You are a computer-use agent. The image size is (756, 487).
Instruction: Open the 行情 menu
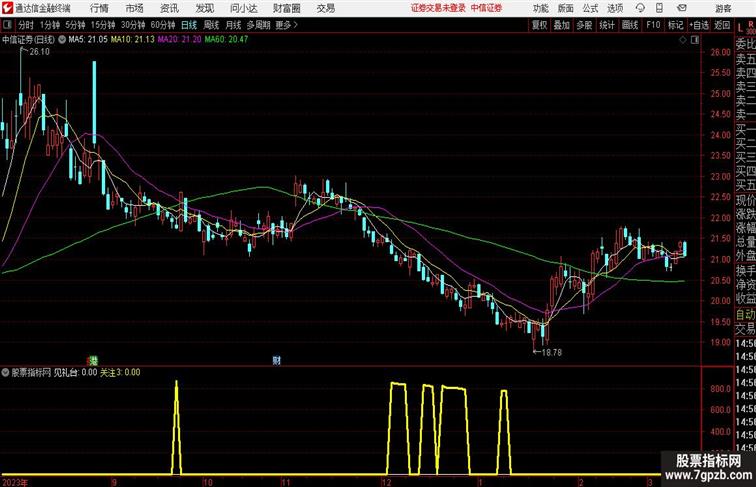click(99, 8)
